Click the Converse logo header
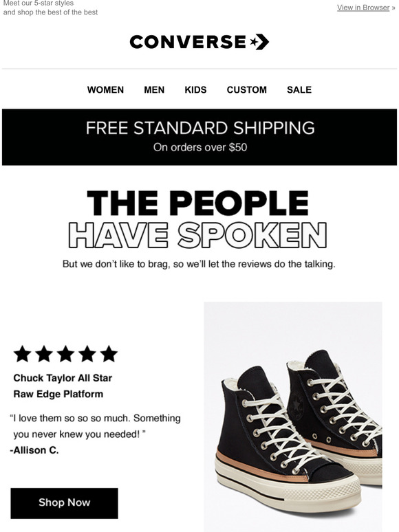Screen dimensions: 399x532 [x=199, y=42]
